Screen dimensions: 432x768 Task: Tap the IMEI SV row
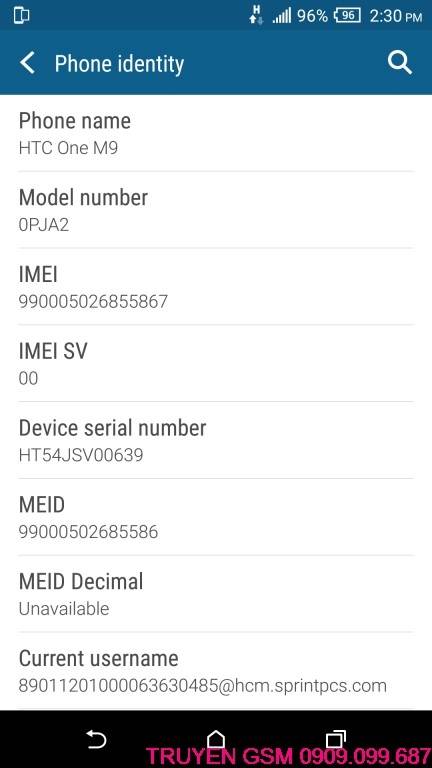click(x=216, y=363)
